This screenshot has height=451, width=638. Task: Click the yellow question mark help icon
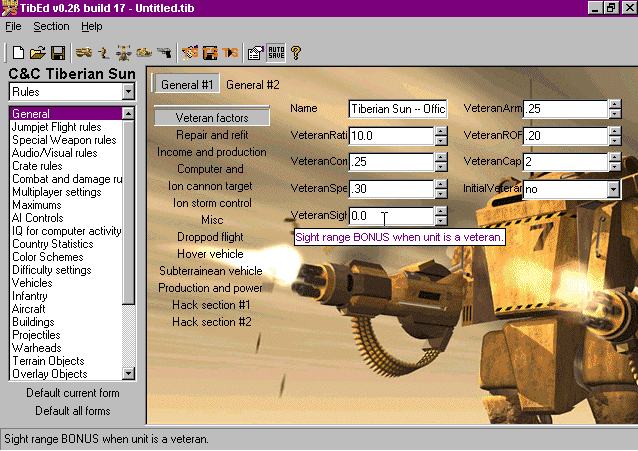pos(296,53)
